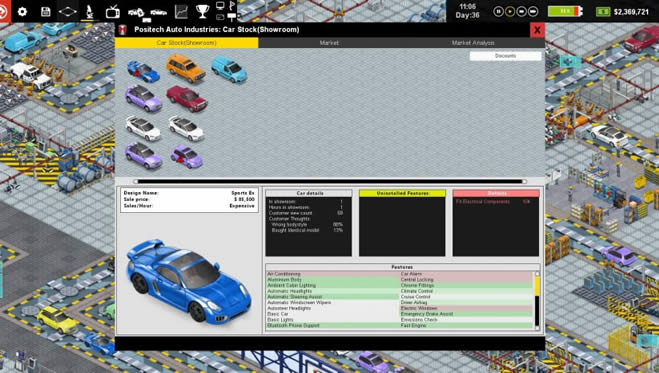Switch to the Market tab
This screenshot has width=659, height=373.
coord(329,43)
